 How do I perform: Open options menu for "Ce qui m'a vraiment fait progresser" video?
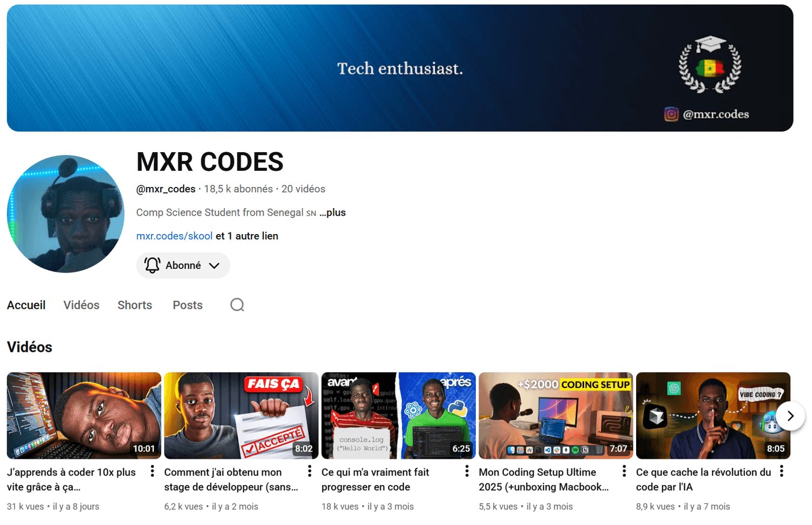click(467, 471)
